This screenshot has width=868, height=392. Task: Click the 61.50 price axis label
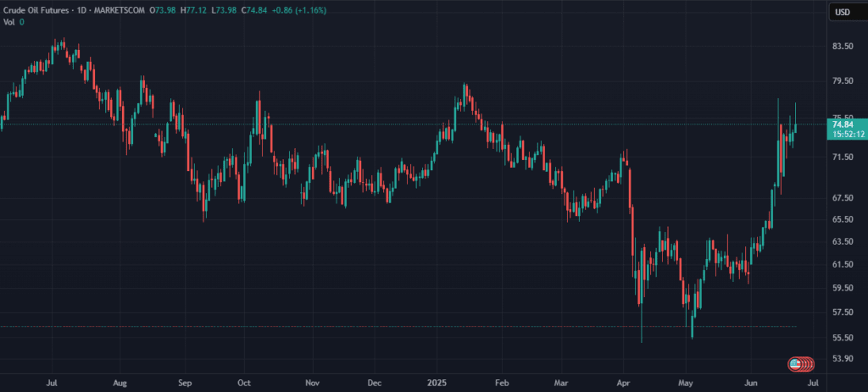tap(842, 265)
